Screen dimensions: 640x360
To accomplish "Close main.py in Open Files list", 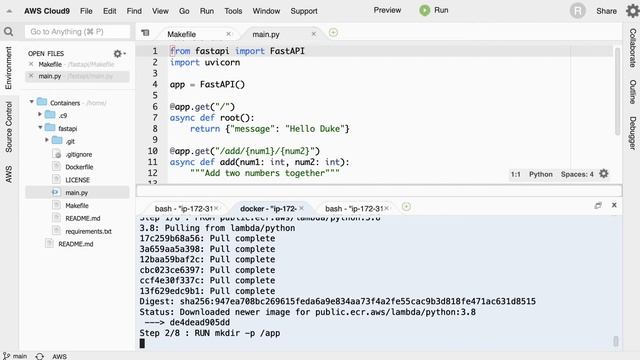I will tap(31, 76).
